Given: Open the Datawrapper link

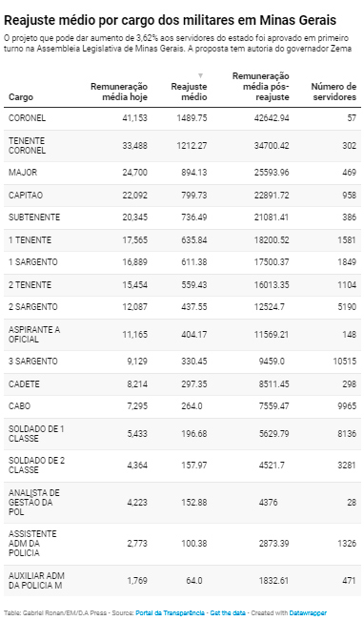Looking at the screenshot, I should (308, 612).
